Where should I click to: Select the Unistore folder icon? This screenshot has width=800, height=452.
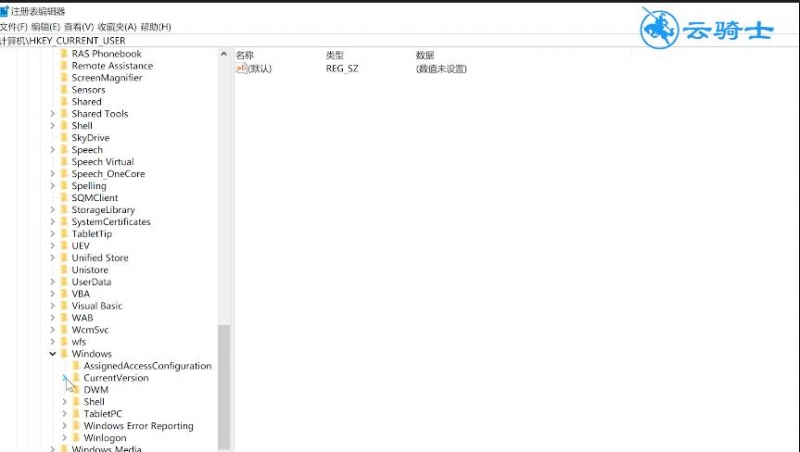coord(64,270)
